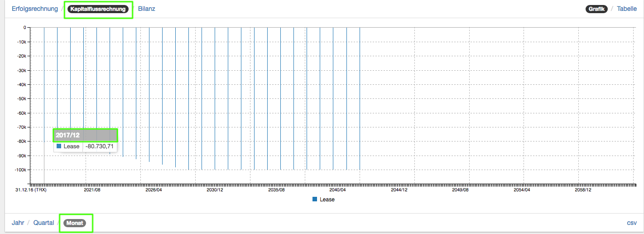Open the Erfolgsrechnung tab
The height and width of the screenshot is (234, 644).
point(35,9)
